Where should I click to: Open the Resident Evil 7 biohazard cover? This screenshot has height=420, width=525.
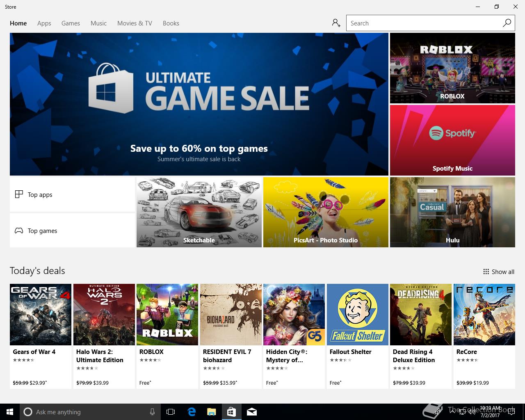[x=231, y=315]
